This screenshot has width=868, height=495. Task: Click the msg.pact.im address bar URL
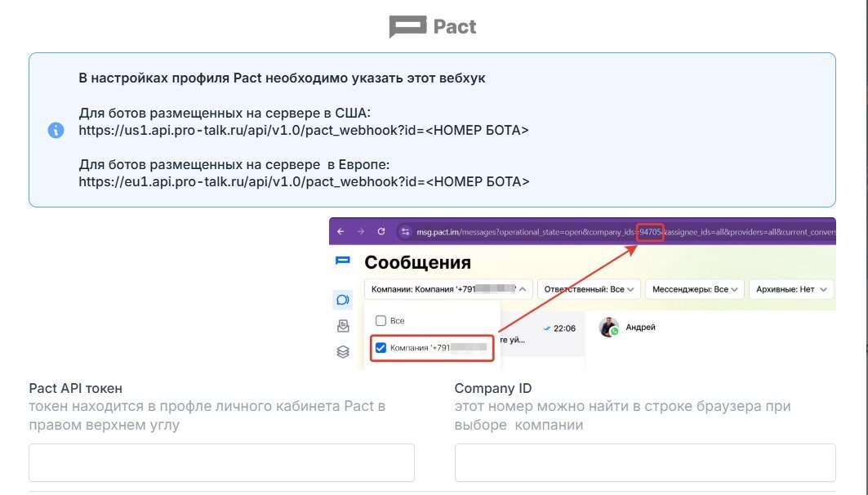point(625,232)
